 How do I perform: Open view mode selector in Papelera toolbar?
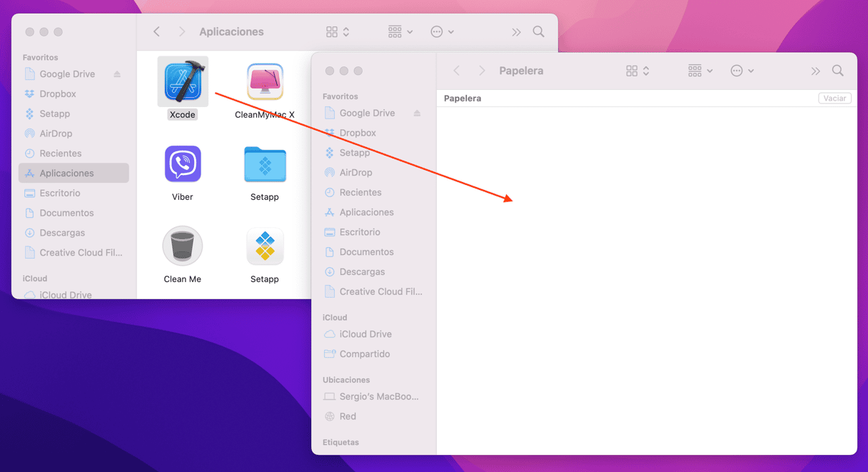pyautogui.click(x=637, y=71)
